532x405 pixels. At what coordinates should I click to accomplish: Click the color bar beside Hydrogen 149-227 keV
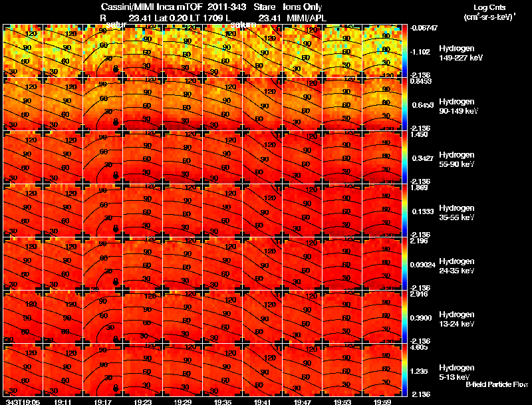(x=404, y=51)
